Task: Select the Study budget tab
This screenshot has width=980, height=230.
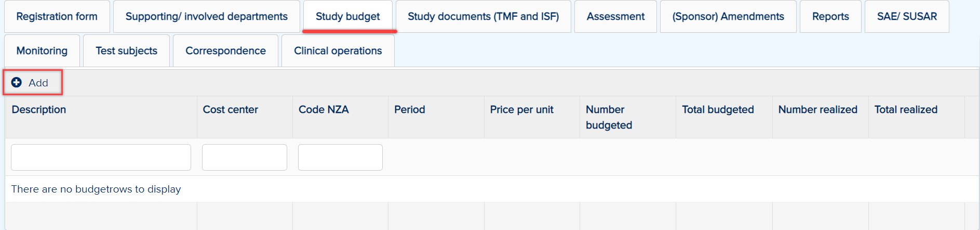Action: coord(348,17)
